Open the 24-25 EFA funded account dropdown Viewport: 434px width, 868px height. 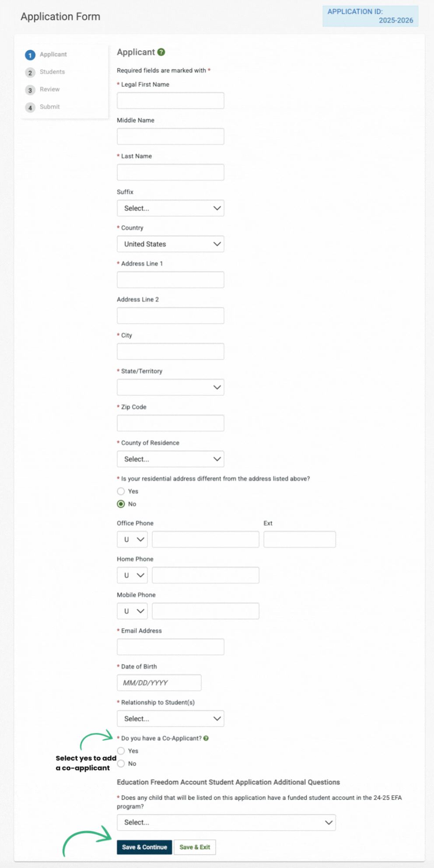(227, 823)
